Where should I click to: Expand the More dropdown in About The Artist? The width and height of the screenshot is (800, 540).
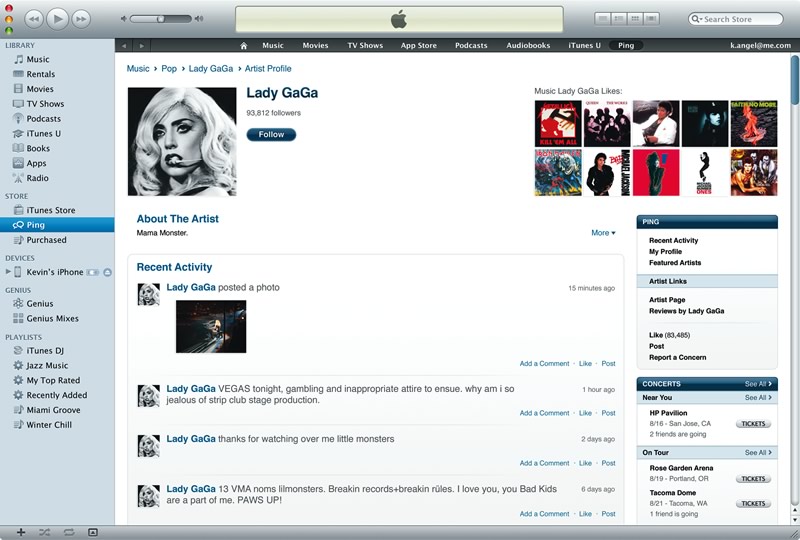pos(603,233)
